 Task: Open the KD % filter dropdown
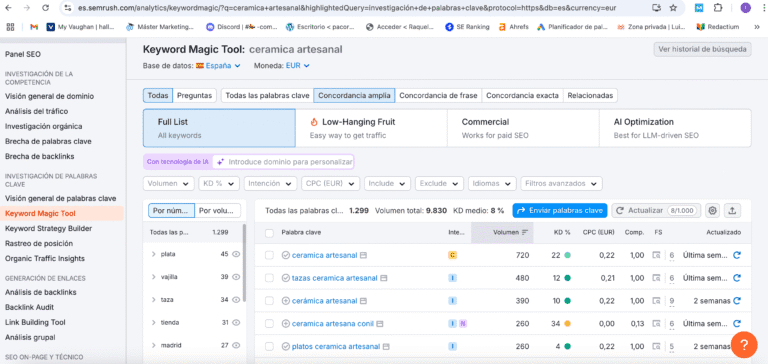click(x=218, y=184)
